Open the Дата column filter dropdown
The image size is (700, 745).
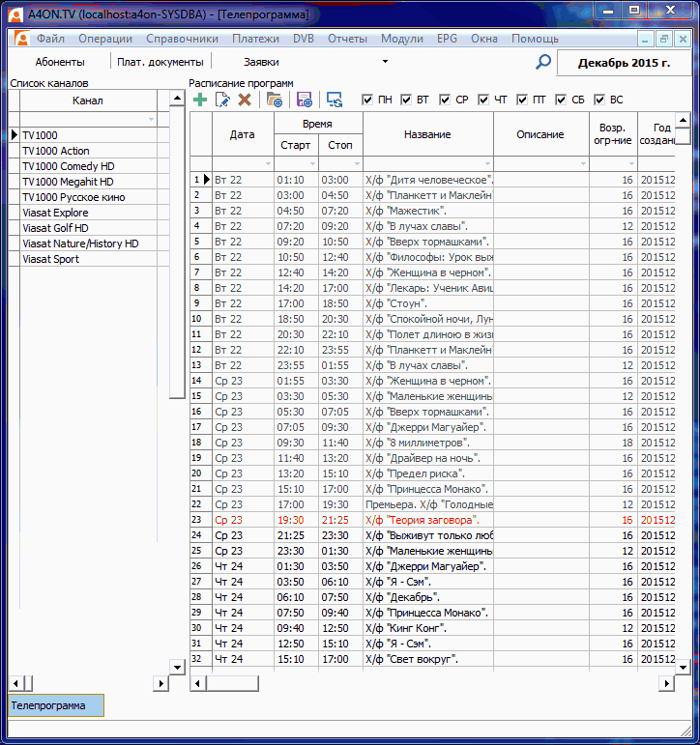click(x=268, y=164)
